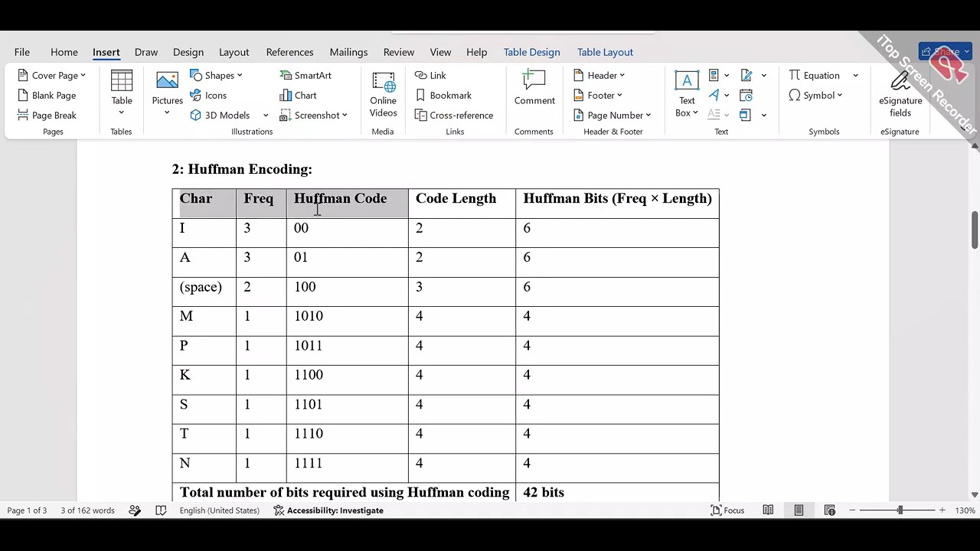The width and height of the screenshot is (980, 551).
Task: Open the Screenshot dropdown
Action: (313, 115)
